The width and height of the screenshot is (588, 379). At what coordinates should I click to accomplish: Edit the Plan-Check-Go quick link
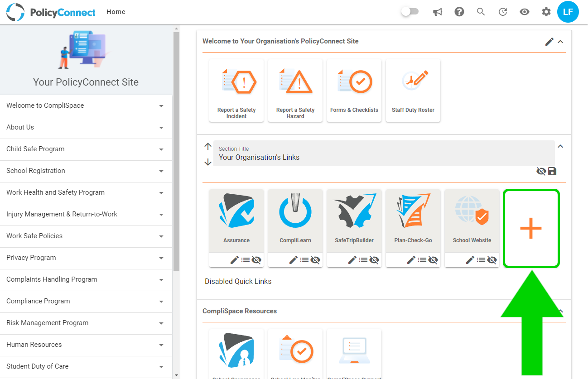pyautogui.click(x=411, y=260)
